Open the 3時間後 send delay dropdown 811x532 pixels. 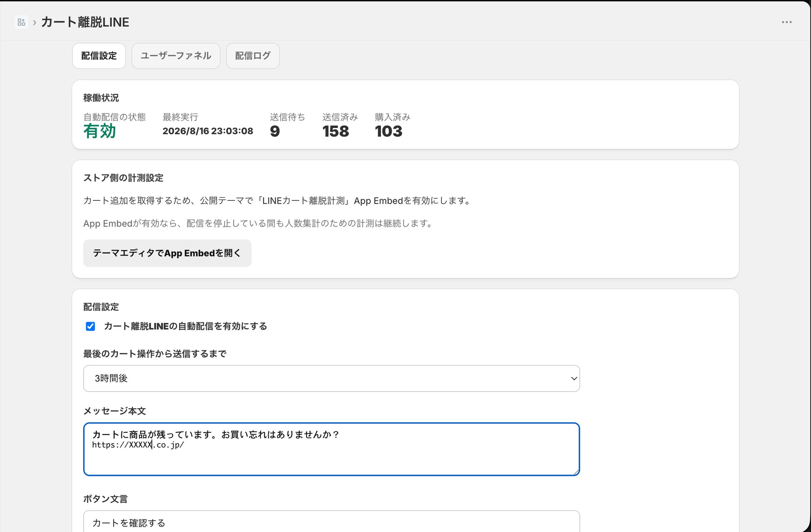(x=331, y=378)
